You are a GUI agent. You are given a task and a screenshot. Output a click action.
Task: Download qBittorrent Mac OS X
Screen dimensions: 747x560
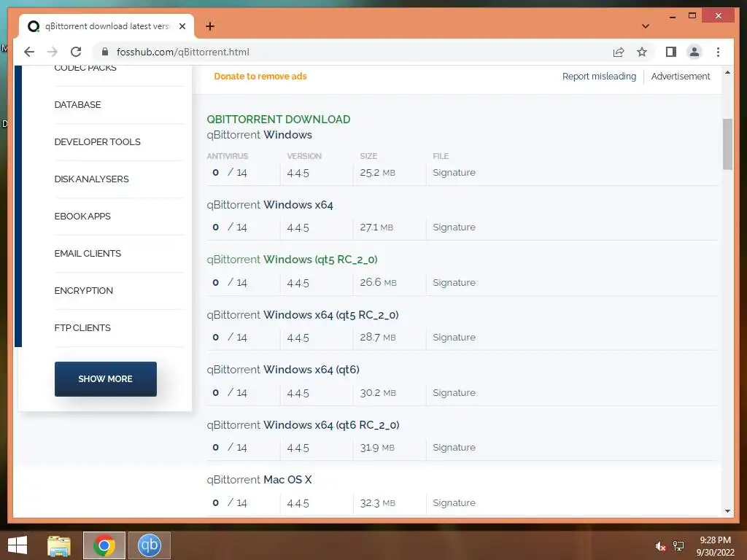click(x=259, y=480)
